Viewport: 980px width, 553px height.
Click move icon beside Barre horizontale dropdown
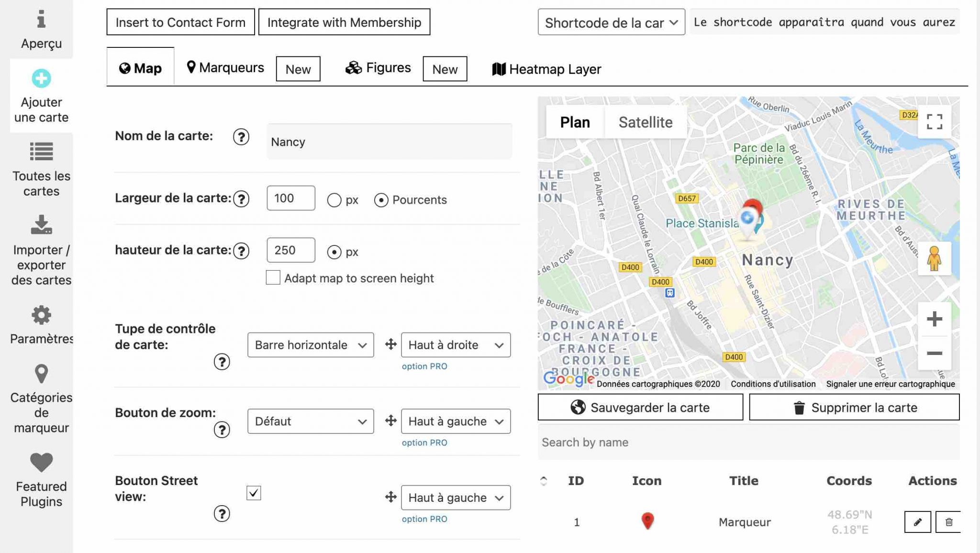click(391, 344)
